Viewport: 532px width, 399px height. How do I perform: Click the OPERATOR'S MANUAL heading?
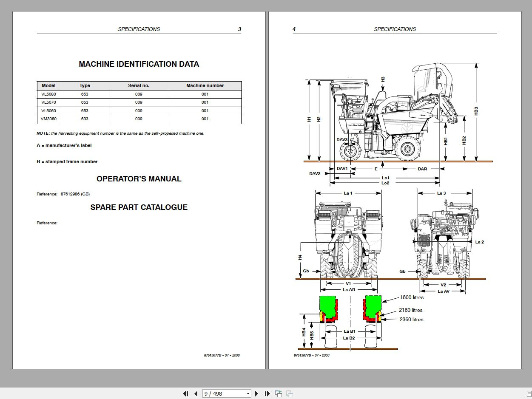click(x=139, y=179)
